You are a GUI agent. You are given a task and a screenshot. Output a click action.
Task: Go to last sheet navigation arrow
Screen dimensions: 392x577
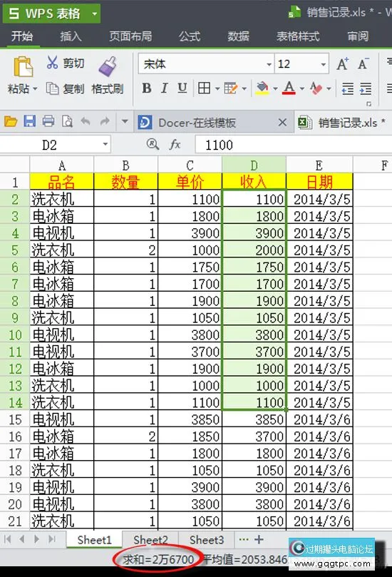click(52, 539)
